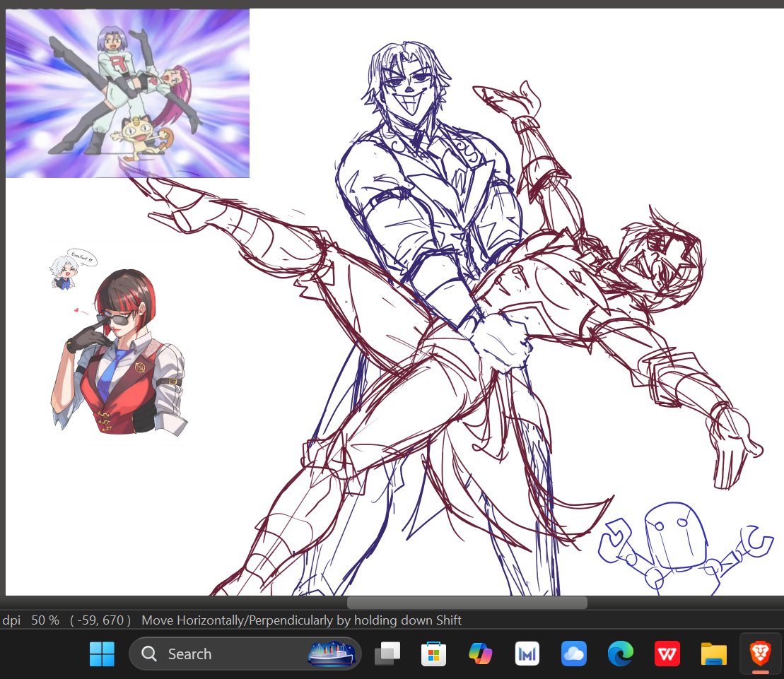Click the Team Rocket reference image
This screenshot has height=679, width=784.
(127, 93)
